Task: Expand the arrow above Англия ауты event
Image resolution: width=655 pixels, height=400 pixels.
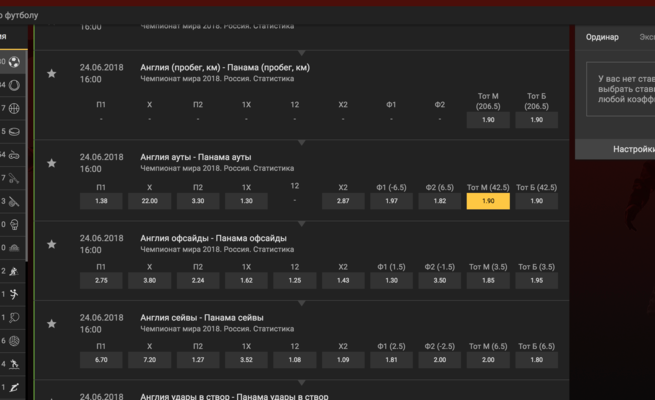Action: click(x=303, y=142)
